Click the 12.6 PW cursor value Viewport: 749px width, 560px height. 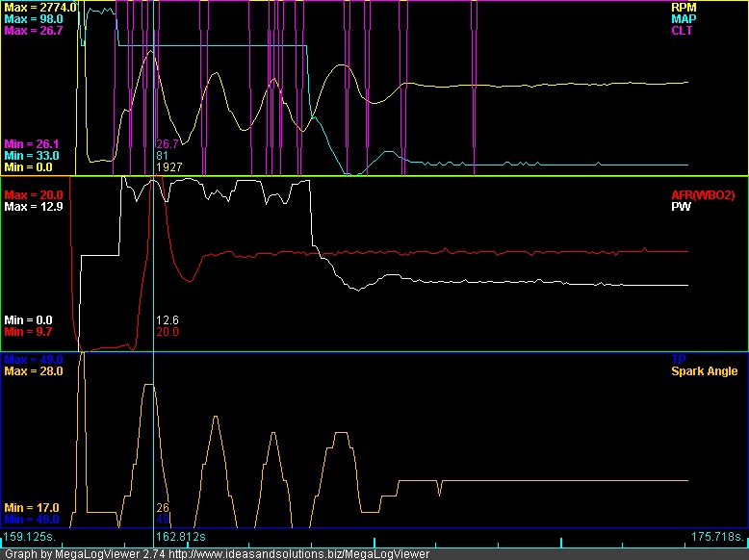167,319
